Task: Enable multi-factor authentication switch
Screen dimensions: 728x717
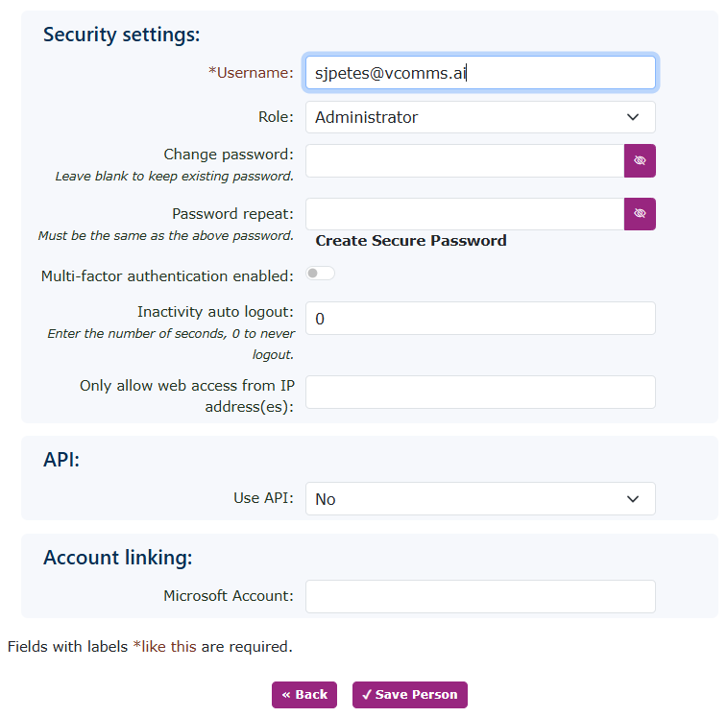Action: pyautogui.click(x=320, y=274)
